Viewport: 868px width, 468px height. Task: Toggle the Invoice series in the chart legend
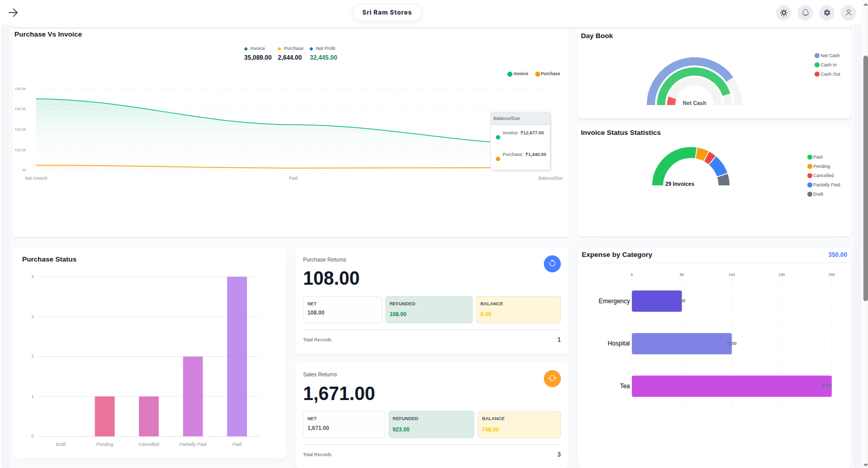pos(518,74)
